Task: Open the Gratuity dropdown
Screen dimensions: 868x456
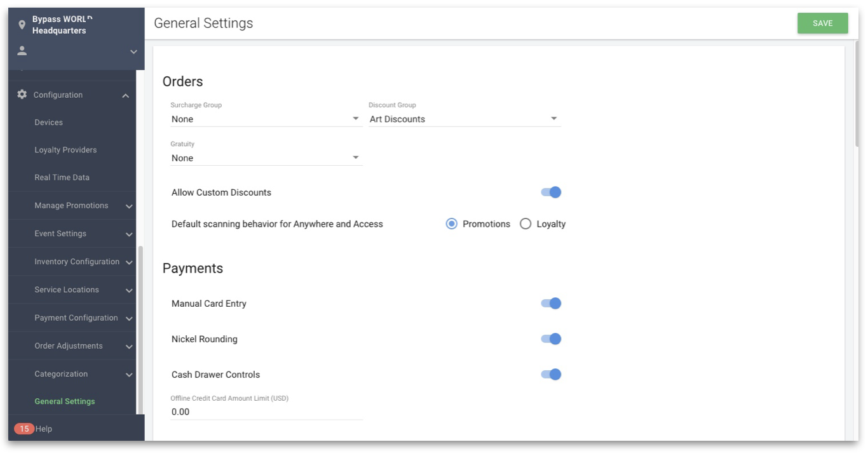Action: [x=266, y=158]
